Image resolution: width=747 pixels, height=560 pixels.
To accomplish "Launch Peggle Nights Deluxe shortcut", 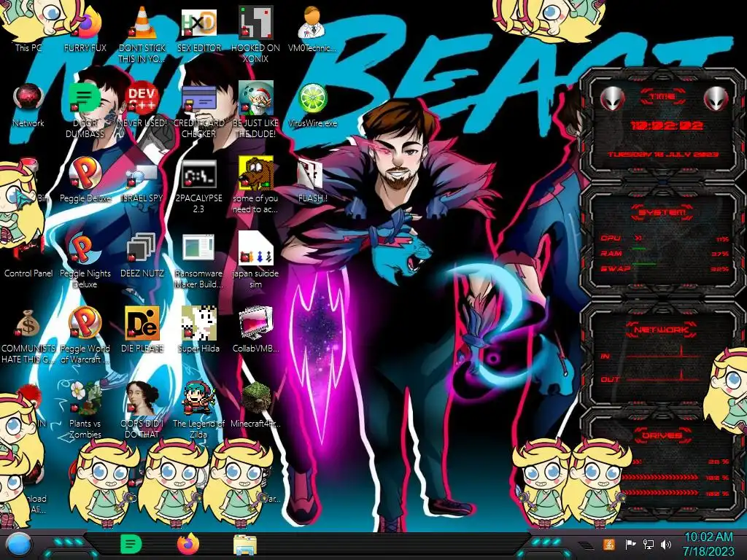I will (85, 261).
